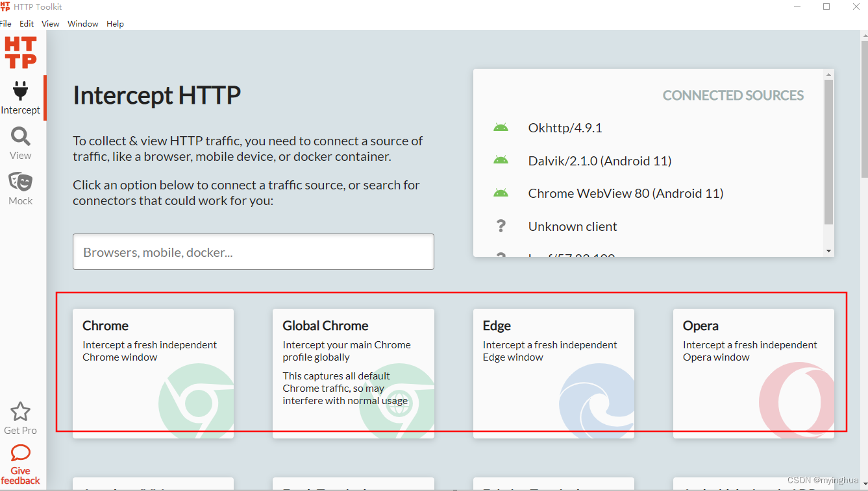Start a fresh independent Edge window

pos(553,373)
